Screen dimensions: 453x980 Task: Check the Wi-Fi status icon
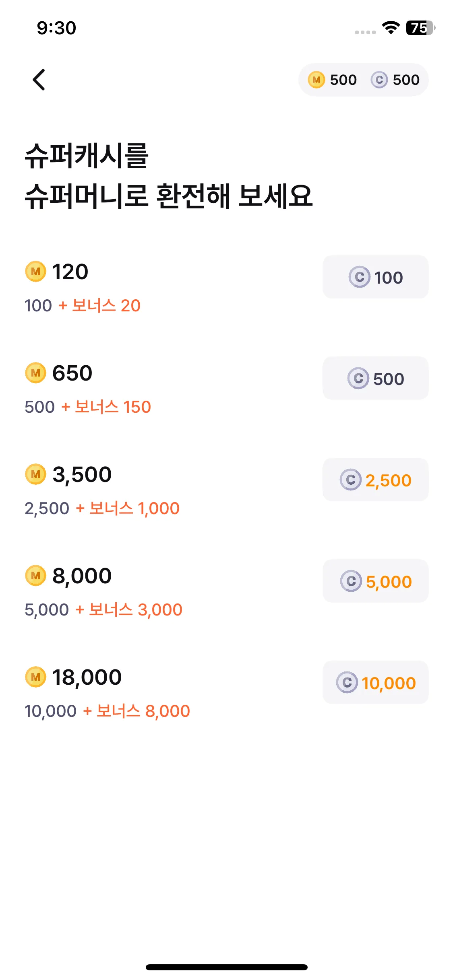pyautogui.click(x=391, y=28)
